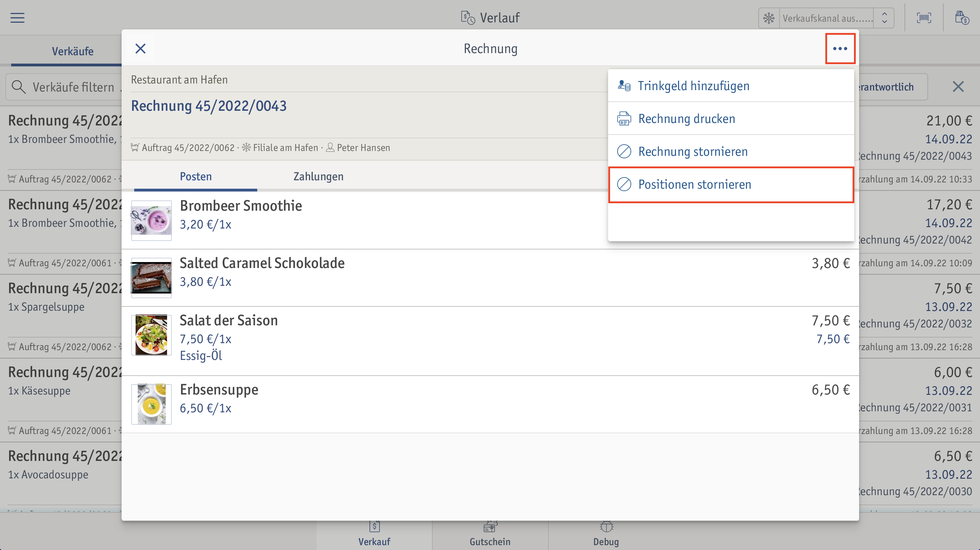Open the cash register icon at top right
980x550 pixels.
coord(961,17)
